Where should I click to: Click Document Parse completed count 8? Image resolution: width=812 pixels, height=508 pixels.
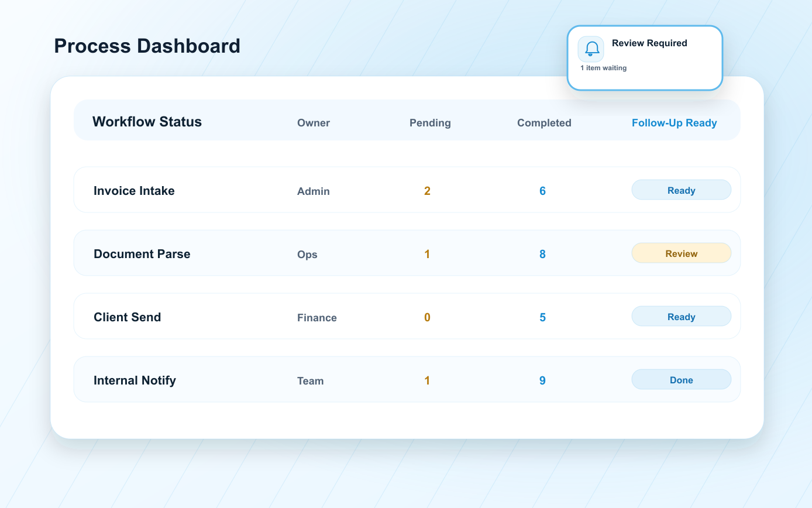[x=542, y=254]
